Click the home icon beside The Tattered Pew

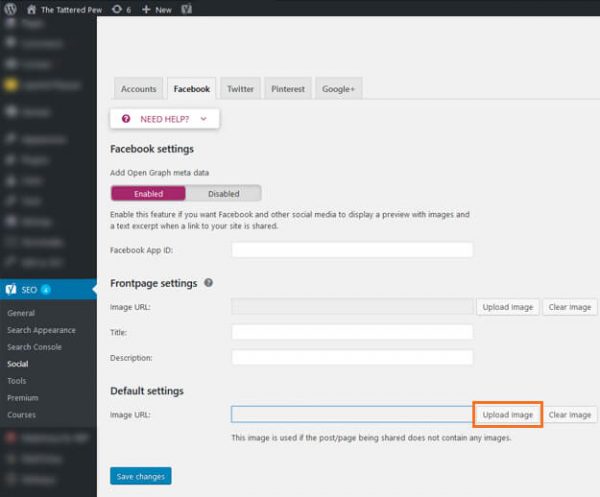(31, 9)
